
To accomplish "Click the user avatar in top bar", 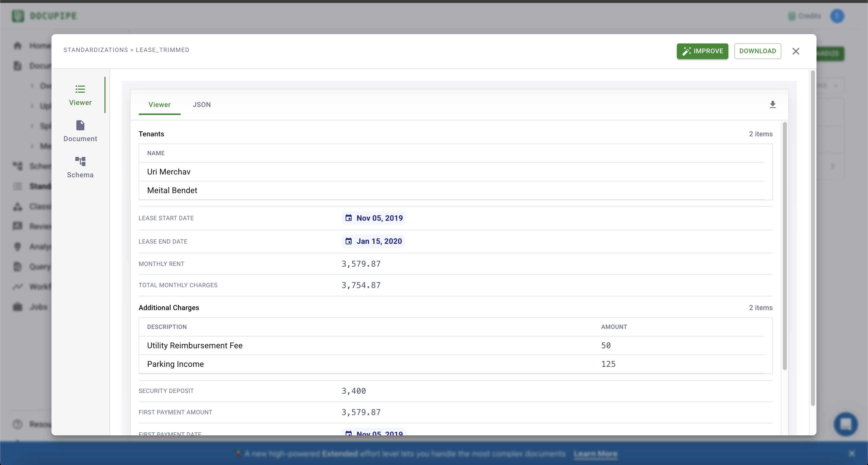I will 837,16.
